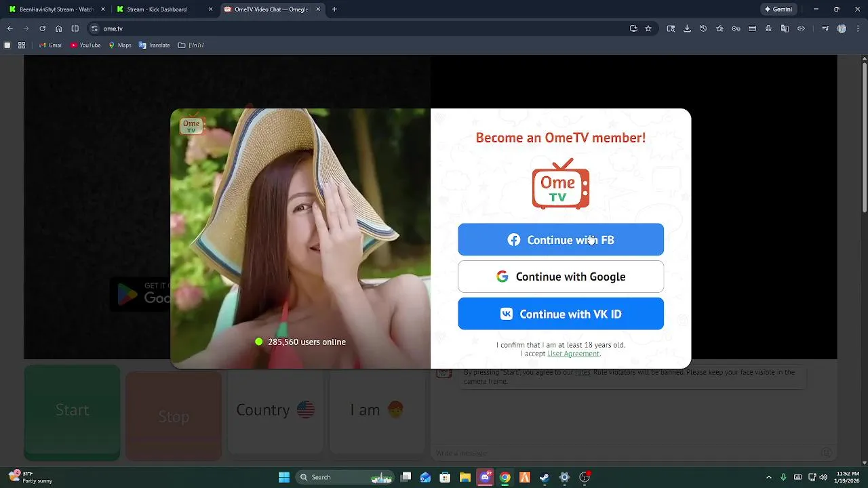
Task: Open the Maps bookmark
Action: [x=119, y=45]
